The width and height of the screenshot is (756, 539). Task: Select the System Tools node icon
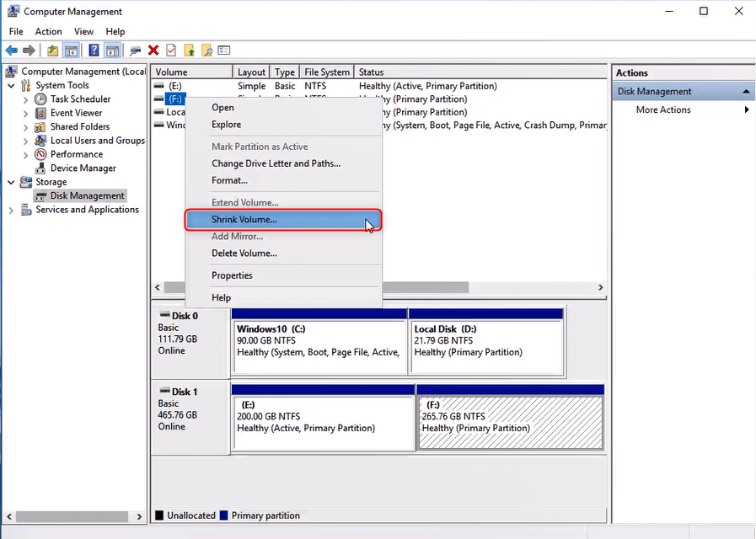[x=26, y=85]
